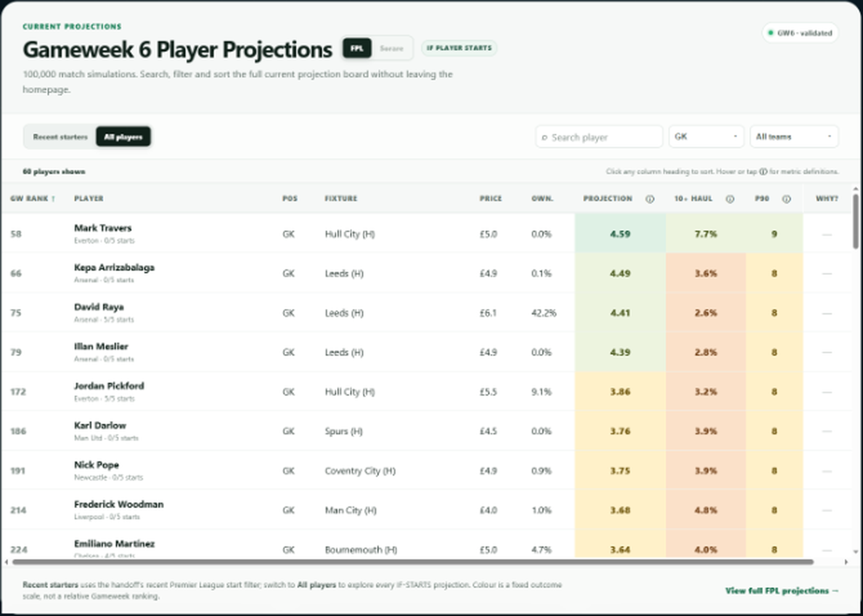Image resolution: width=863 pixels, height=616 pixels.
Task: Select the Nick Pope player name
Action: [x=97, y=465]
